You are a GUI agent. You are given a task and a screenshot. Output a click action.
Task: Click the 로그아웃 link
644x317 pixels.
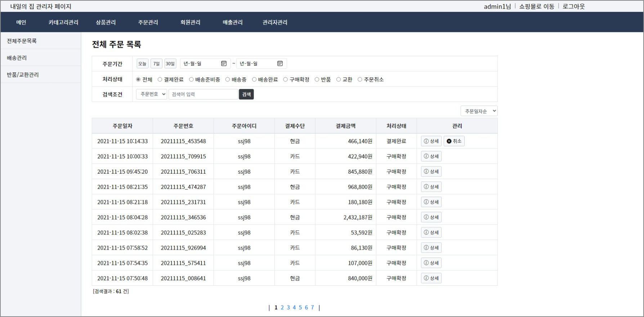(x=574, y=6)
